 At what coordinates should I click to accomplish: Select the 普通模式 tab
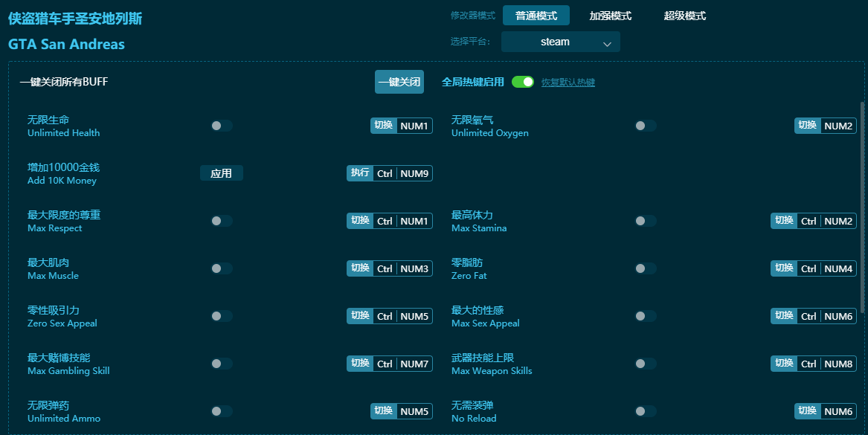click(536, 16)
